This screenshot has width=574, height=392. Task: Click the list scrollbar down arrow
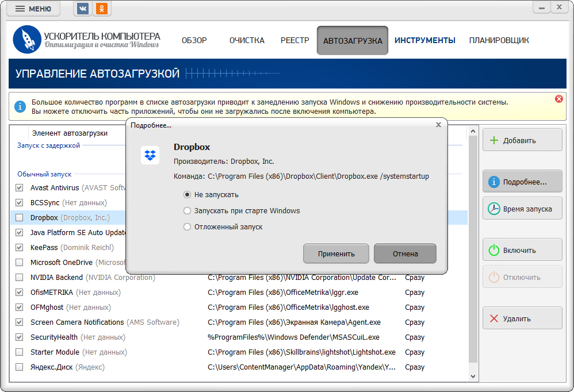pyautogui.click(x=473, y=376)
